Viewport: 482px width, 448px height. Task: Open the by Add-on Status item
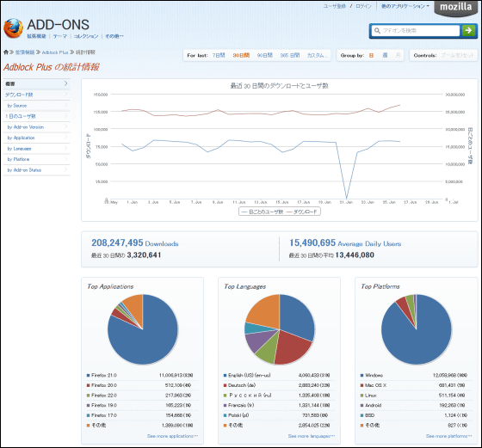click(x=36, y=169)
